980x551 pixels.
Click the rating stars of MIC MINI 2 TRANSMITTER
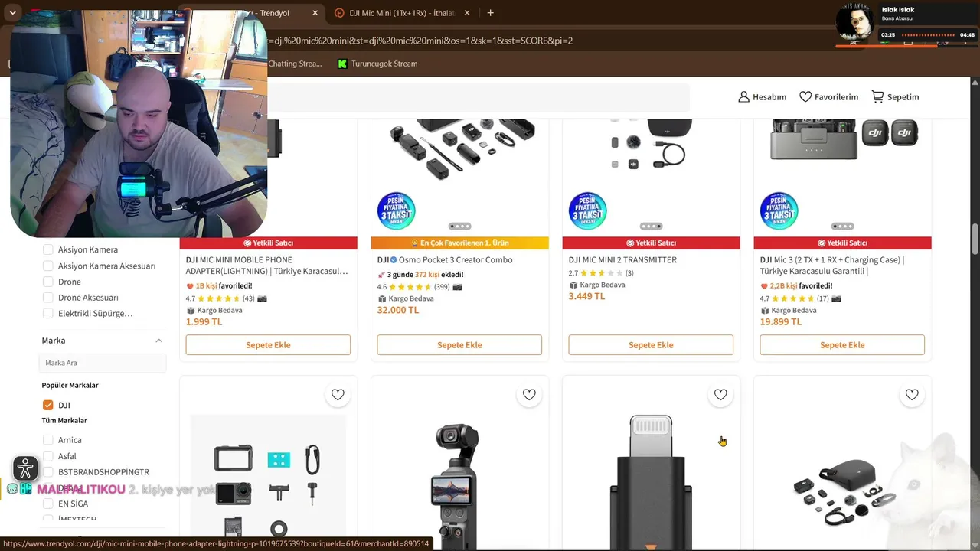[x=602, y=273]
